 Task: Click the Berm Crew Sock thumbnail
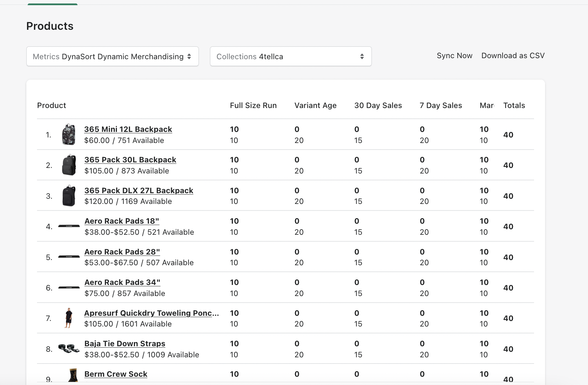click(x=73, y=375)
